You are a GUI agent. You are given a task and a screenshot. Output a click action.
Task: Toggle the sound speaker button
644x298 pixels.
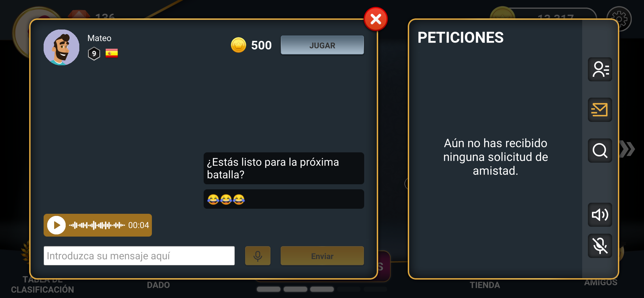point(600,215)
